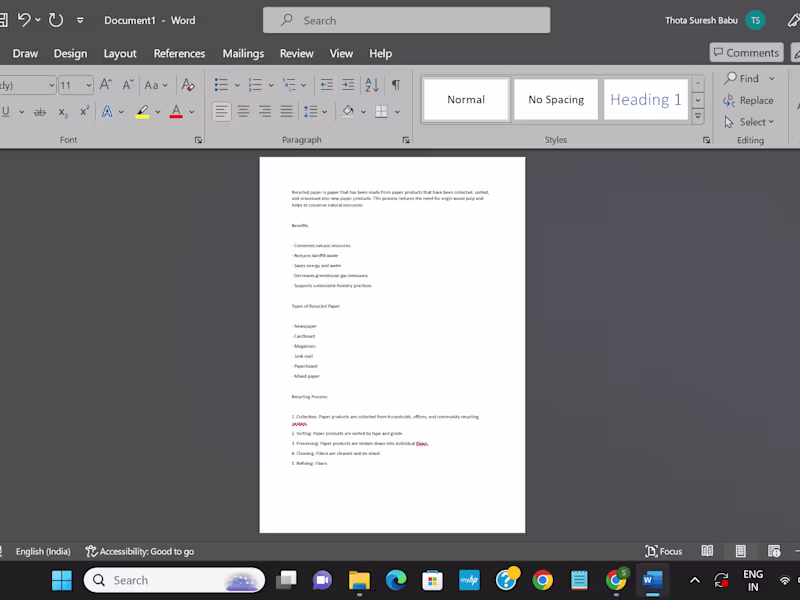The width and height of the screenshot is (800, 600).
Task: Click the Text Effects icon
Action: coord(107,111)
